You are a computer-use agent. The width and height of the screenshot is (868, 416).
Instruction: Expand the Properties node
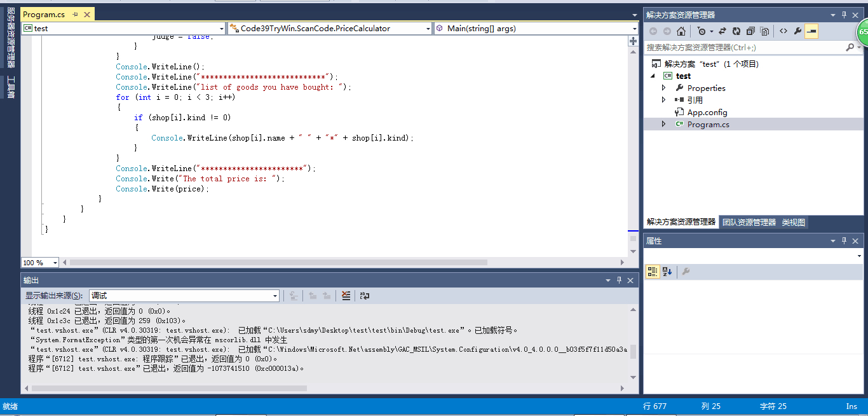[664, 88]
